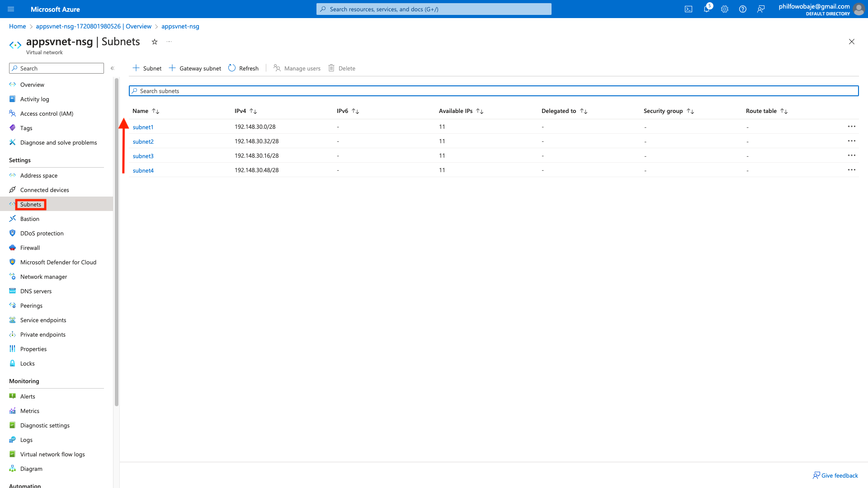Open Cloud Shell from top bar
The height and width of the screenshot is (488, 868).
(x=689, y=9)
